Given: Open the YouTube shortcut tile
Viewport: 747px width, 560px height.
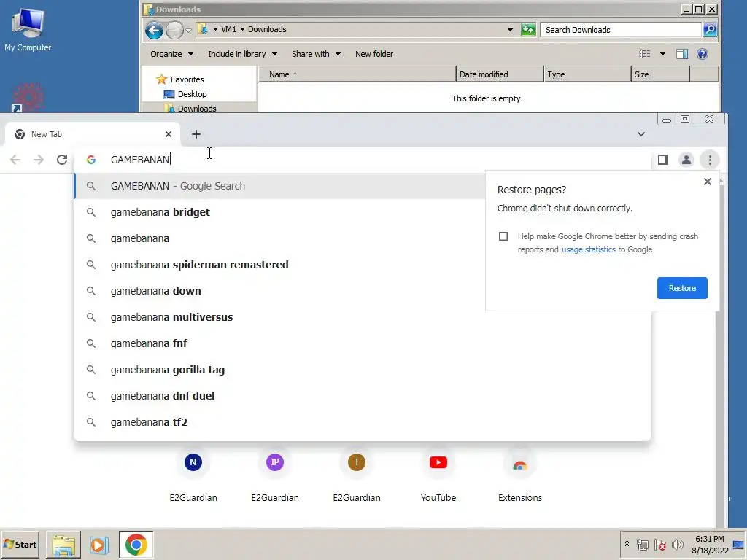Looking at the screenshot, I should pyautogui.click(x=438, y=475).
